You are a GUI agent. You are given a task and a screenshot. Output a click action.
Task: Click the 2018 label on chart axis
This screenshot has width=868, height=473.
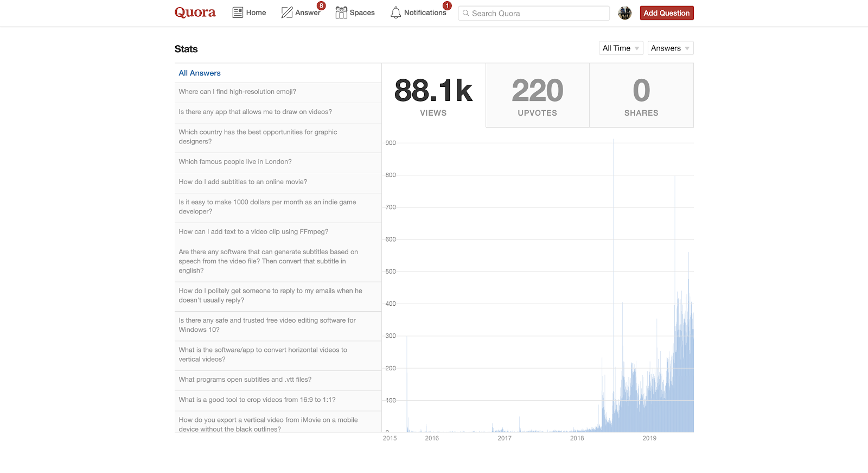(577, 438)
